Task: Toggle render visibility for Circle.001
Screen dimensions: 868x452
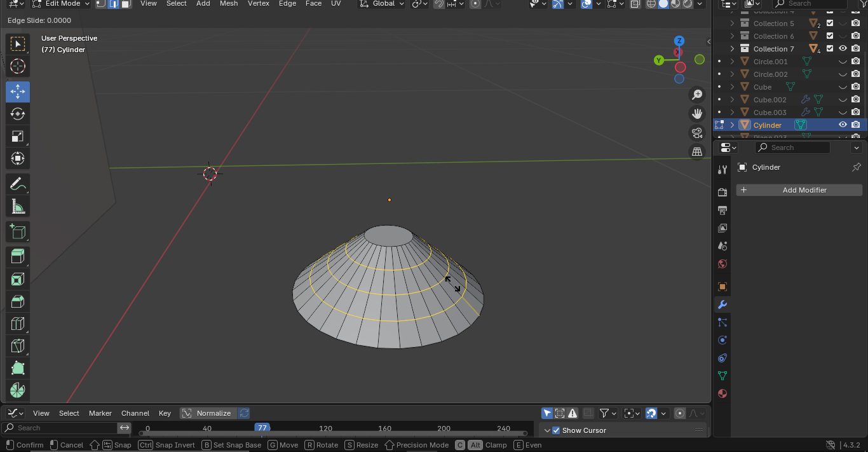Action: 856,62
